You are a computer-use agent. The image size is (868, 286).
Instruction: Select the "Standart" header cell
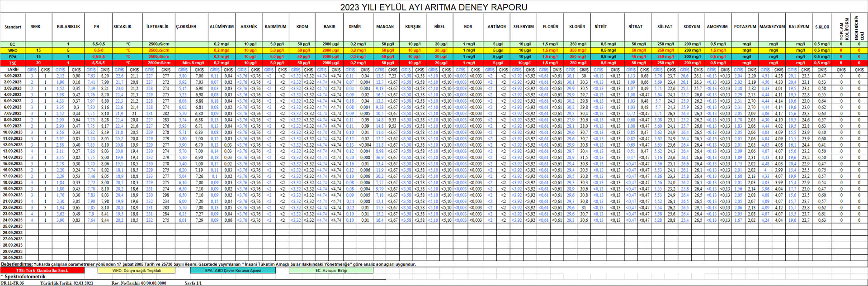pos(13,27)
